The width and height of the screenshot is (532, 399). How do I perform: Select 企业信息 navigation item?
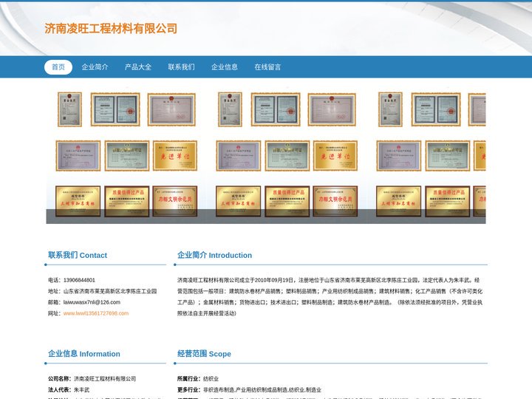[x=225, y=66]
